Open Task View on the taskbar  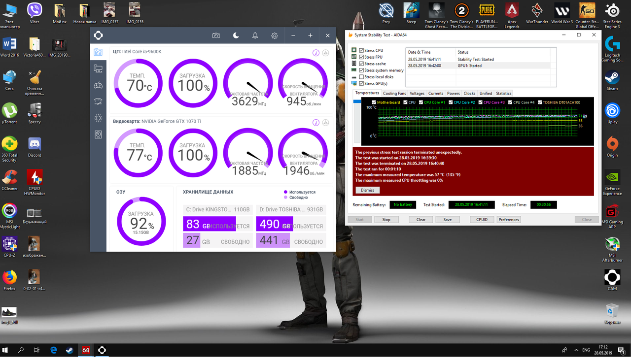pos(37,350)
